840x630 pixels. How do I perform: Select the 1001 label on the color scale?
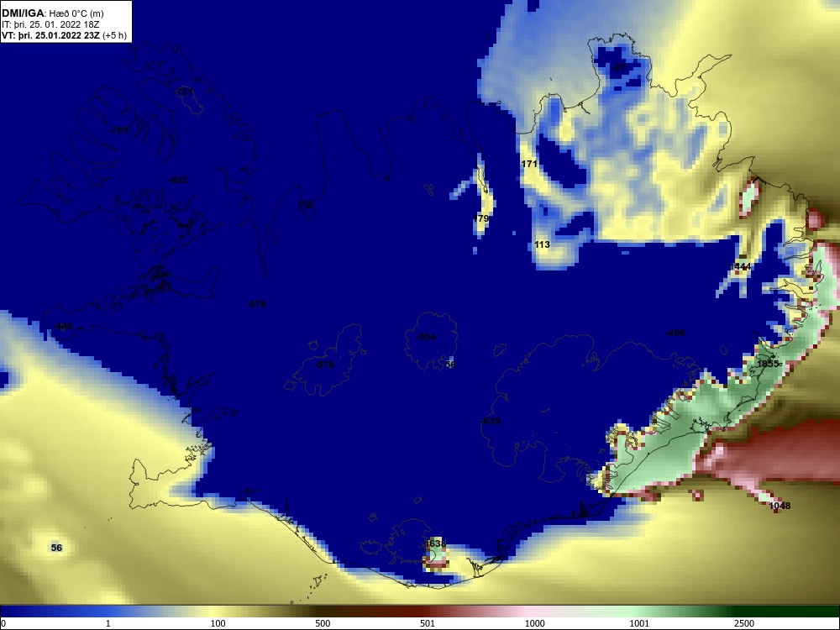click(639, 623)
